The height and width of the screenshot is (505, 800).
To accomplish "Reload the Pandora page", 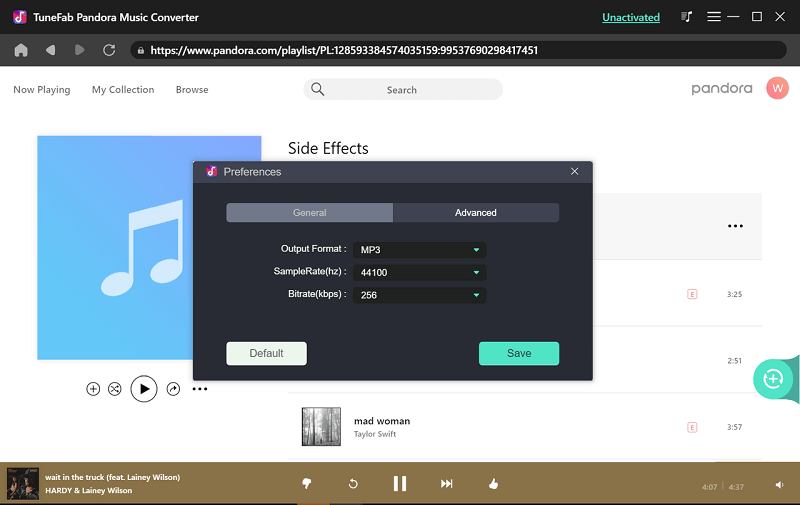I will point(109,50).
